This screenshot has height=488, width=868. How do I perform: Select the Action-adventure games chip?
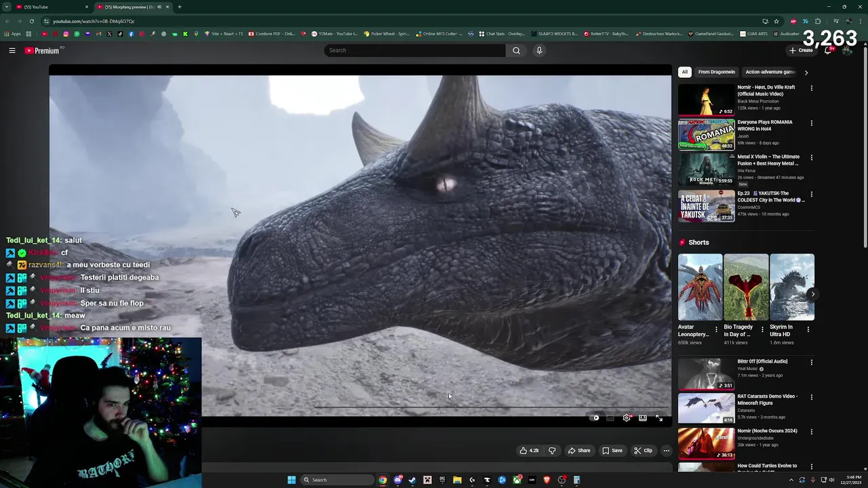pyautogui.click(x=770, y=72)
